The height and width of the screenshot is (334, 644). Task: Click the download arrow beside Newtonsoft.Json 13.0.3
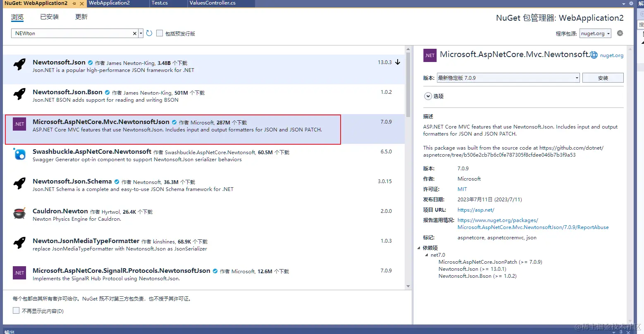tap(398, 62)
